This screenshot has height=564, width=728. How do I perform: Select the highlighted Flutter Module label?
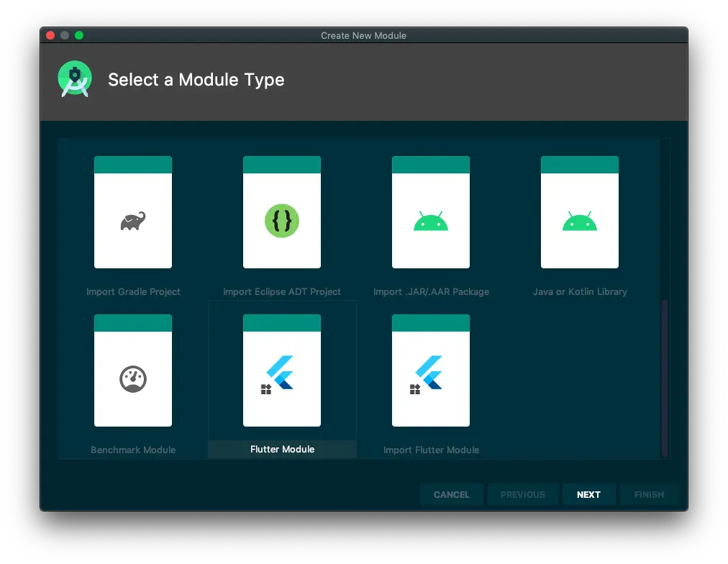pyautogui.click(x=282, y=449)
